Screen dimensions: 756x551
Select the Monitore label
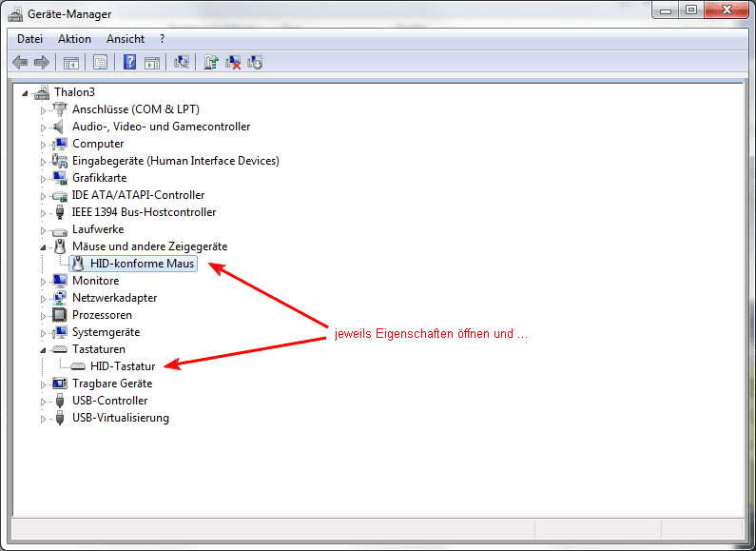[x=95, y=281]
